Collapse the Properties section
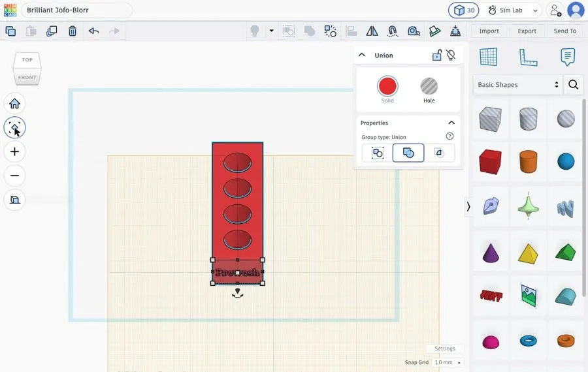The width and height of the screenshot is (588, 372). pyautogui.click(x=451, y=123)
